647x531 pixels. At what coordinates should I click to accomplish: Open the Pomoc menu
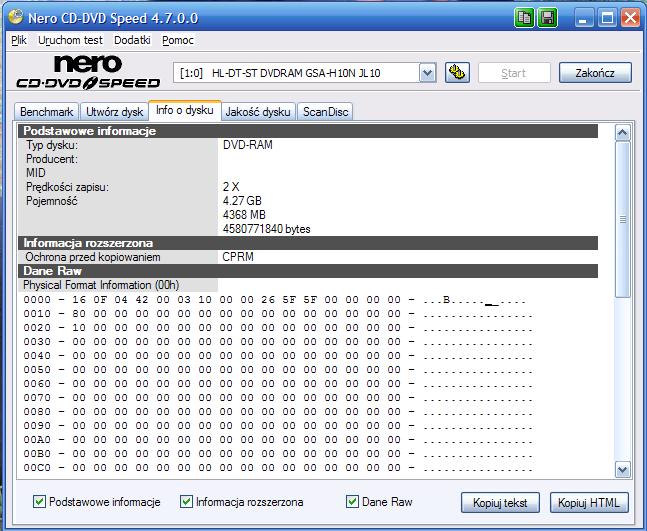click(x=178, y=40)
